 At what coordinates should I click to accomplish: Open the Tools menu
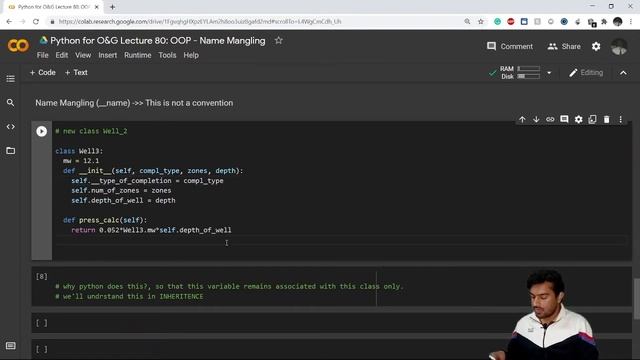(x=167, y=55)
